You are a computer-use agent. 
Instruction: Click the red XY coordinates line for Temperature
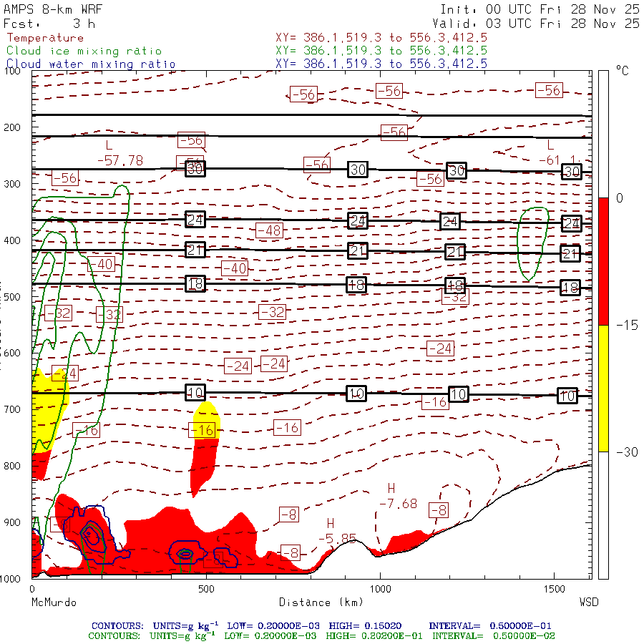(381, 38)
